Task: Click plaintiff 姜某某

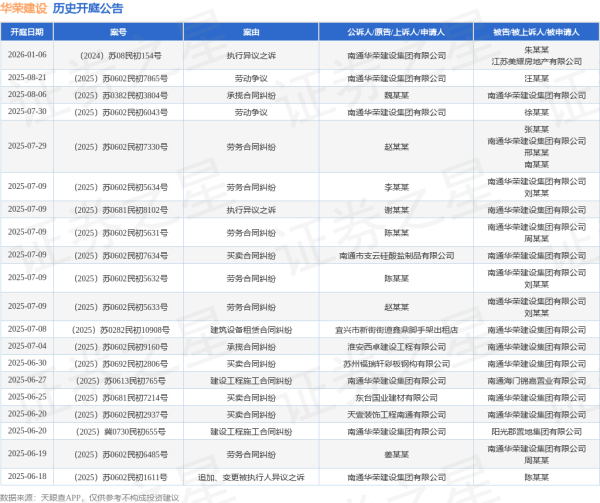Action: [x=396, y=455]
